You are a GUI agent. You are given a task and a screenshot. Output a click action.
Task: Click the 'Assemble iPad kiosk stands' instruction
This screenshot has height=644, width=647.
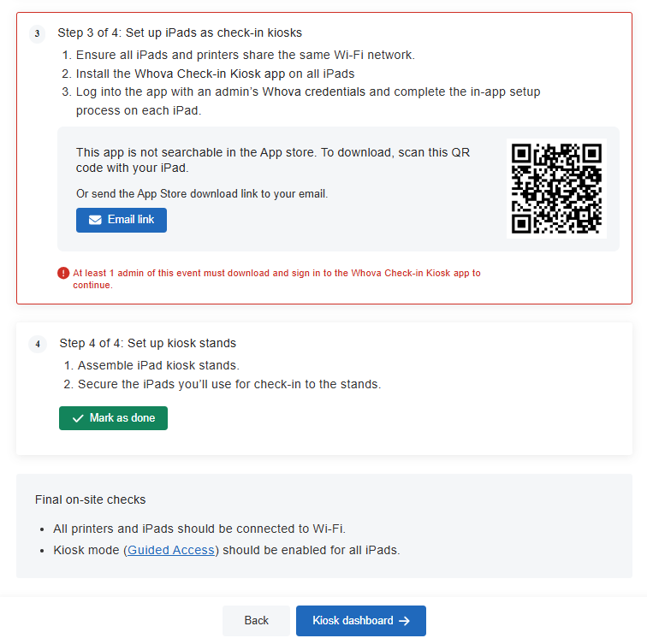[x=158, y=366]
